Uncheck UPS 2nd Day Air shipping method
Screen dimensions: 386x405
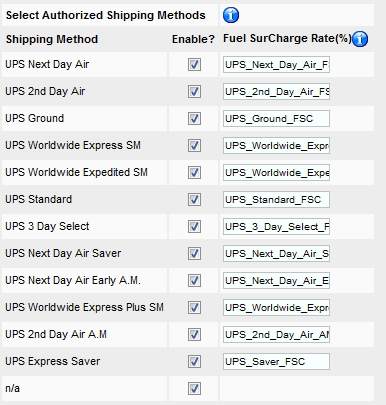[x=194, y=91]
